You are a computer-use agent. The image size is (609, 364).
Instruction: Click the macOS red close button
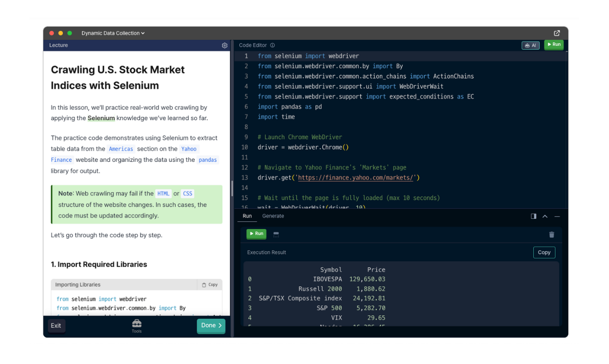click(52, 33)
